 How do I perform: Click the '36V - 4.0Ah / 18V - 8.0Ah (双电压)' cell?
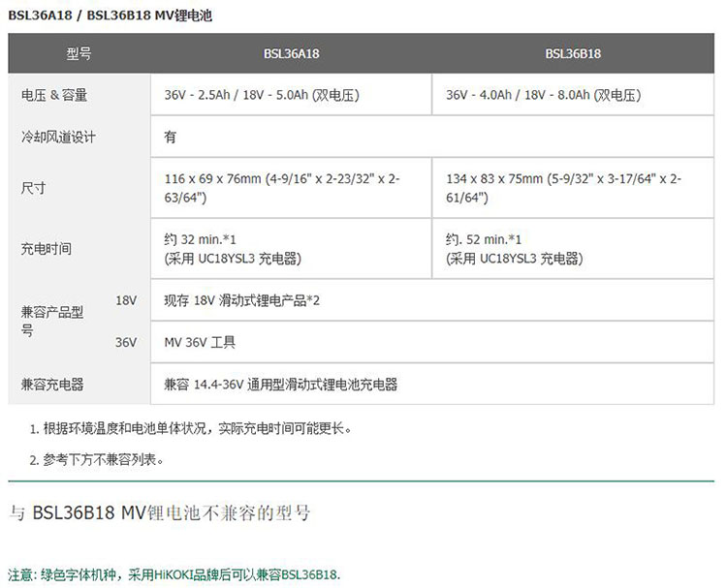[573, 95]
